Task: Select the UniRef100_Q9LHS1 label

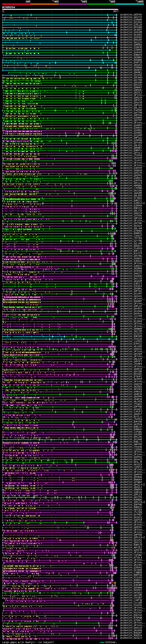Action: pos(131,145)
